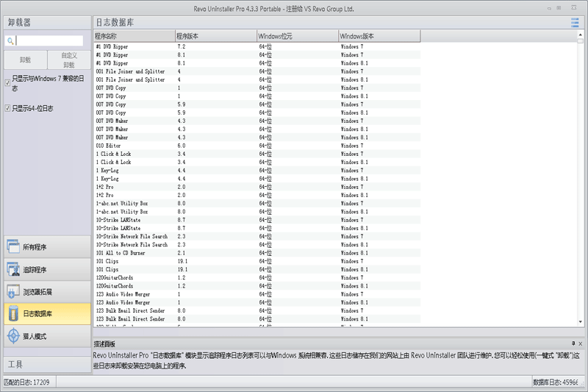
Task: Open the Traced Programs (追踪程序) icon
Action: [x=13, y=269]
